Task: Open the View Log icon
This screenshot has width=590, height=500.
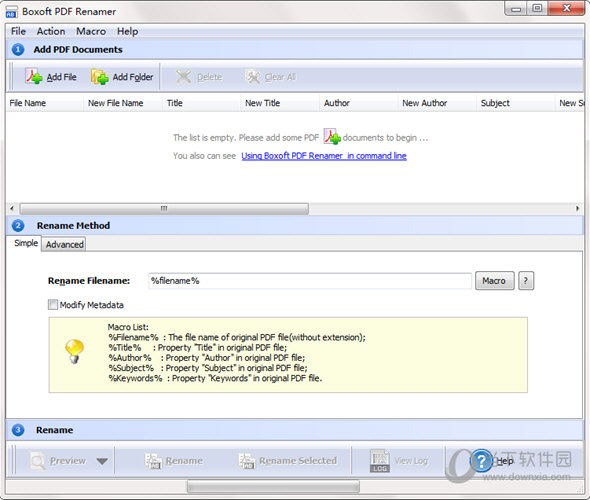Action: point(379,461)
